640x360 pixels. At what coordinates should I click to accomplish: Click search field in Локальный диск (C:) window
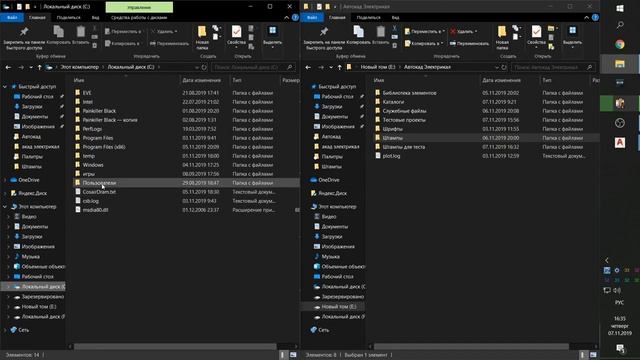pos(253,67)
